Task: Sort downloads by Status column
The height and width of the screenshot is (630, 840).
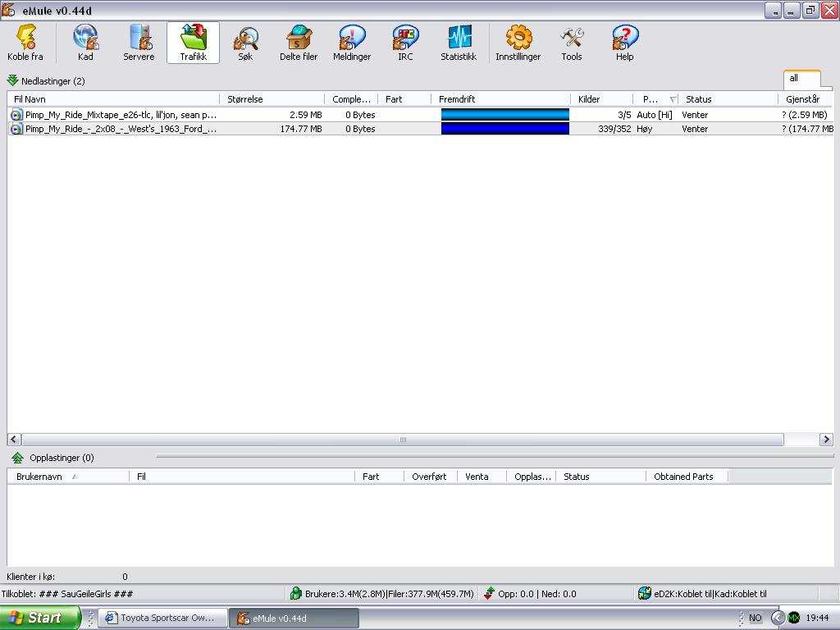Action: coord(728,99)
